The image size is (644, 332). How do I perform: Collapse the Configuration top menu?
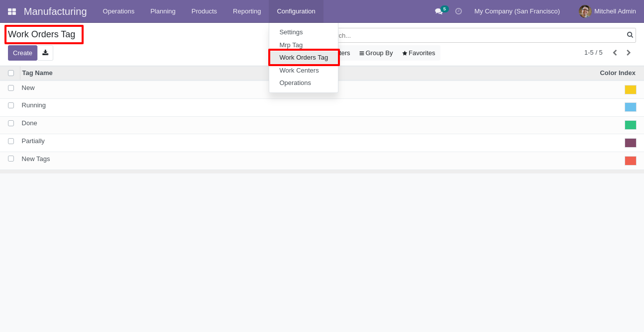coord(296,11)
